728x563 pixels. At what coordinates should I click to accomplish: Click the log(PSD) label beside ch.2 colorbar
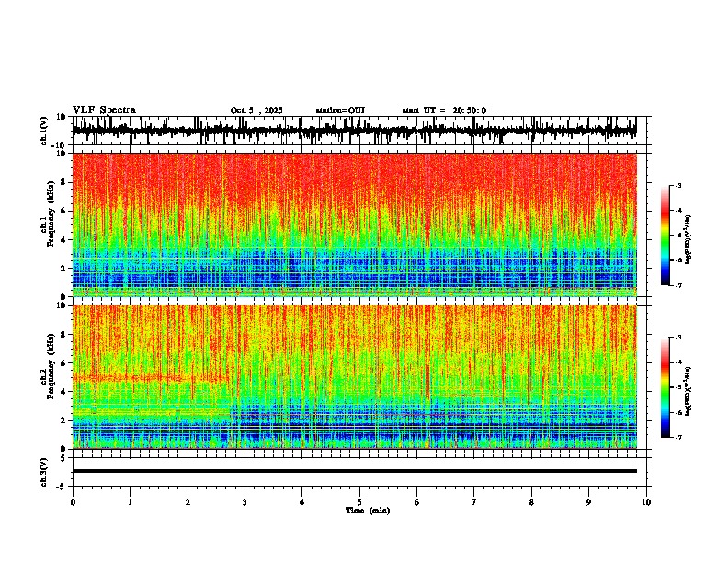(x=688, y=392)
